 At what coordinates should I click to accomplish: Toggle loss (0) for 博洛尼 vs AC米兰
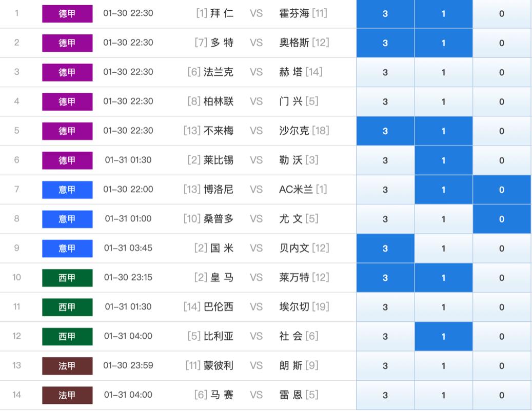502,190
